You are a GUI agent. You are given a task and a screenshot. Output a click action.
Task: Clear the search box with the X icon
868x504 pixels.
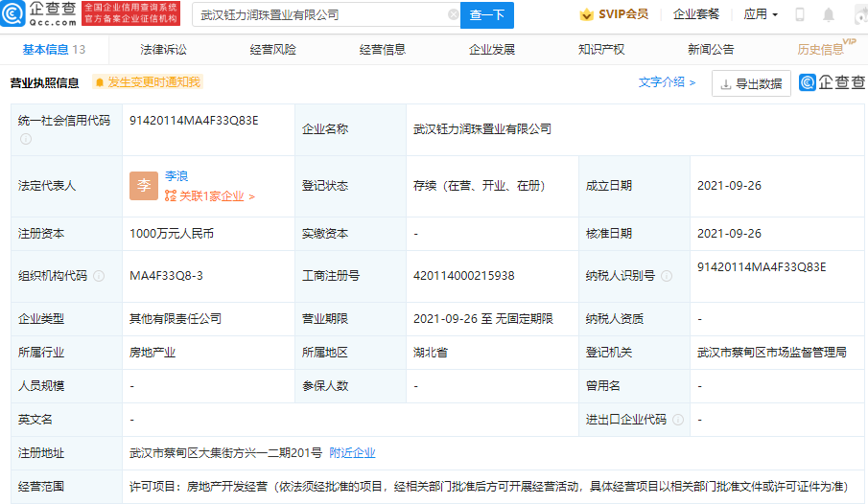453,15
